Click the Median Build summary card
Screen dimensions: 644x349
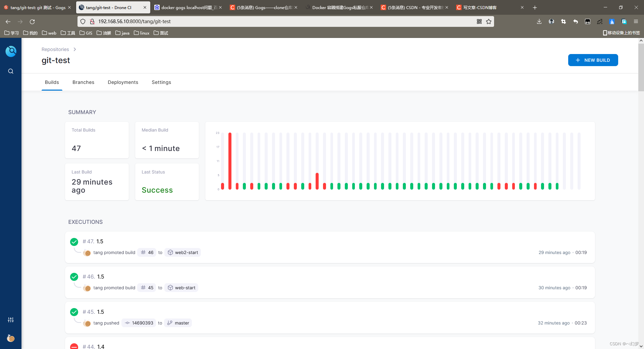[167, 140]
